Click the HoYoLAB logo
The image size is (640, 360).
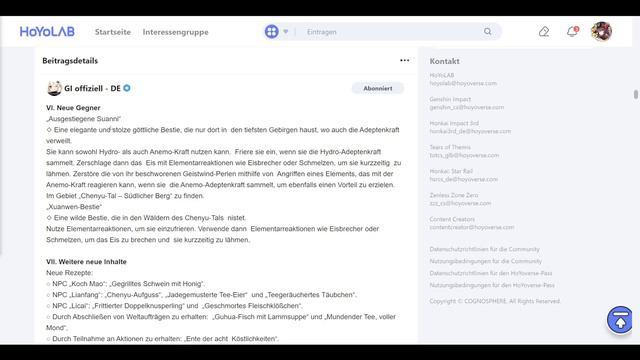[47, 31]
